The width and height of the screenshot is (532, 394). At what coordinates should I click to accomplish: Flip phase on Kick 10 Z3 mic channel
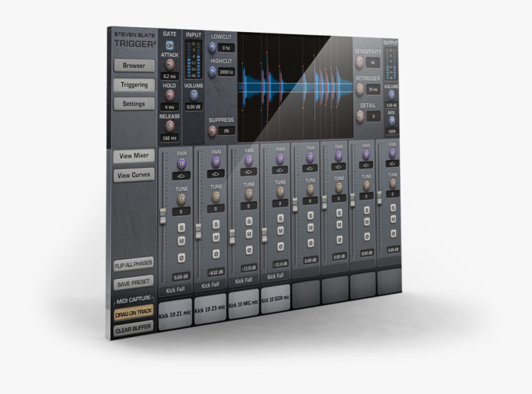coord(216,254)
